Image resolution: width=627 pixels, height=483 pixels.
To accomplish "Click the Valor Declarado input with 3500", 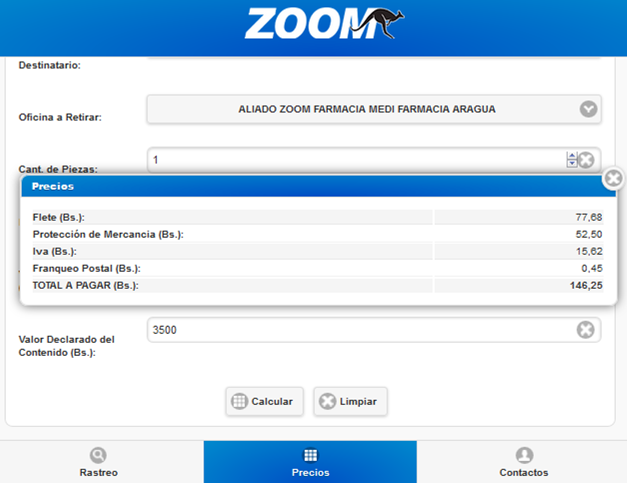I will pyautogui.click(x=374, y=330).
